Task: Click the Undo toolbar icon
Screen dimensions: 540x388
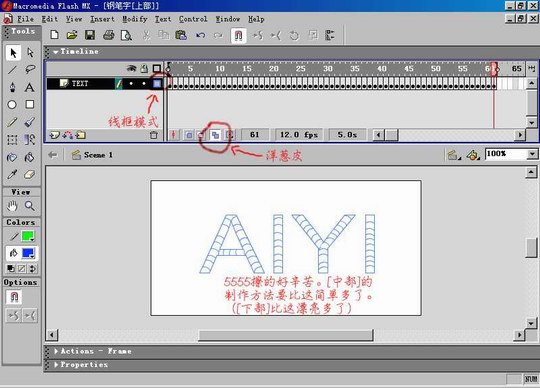Action: [x=201, y=35]
